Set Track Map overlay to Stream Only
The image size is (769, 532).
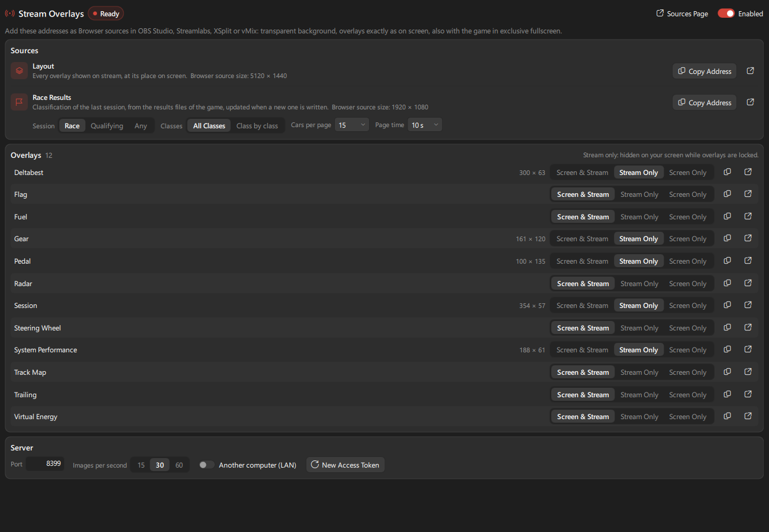(639, 372)
